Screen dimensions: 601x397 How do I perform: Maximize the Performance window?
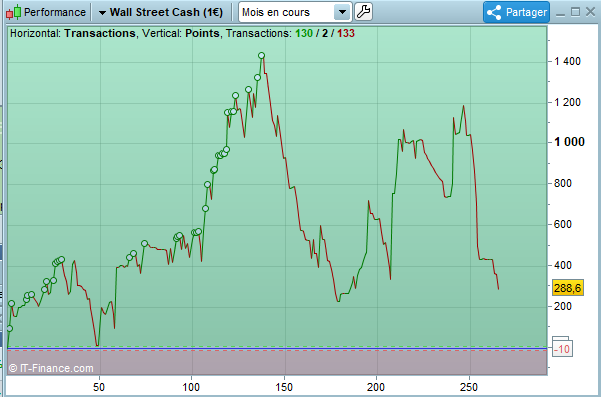(x=575, y=12)
